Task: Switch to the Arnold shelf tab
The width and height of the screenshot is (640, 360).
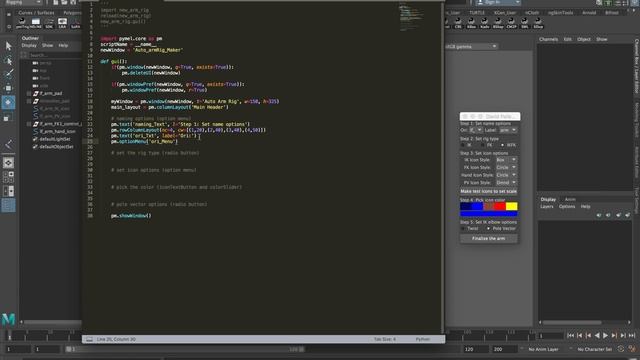Action: (589, 13)
